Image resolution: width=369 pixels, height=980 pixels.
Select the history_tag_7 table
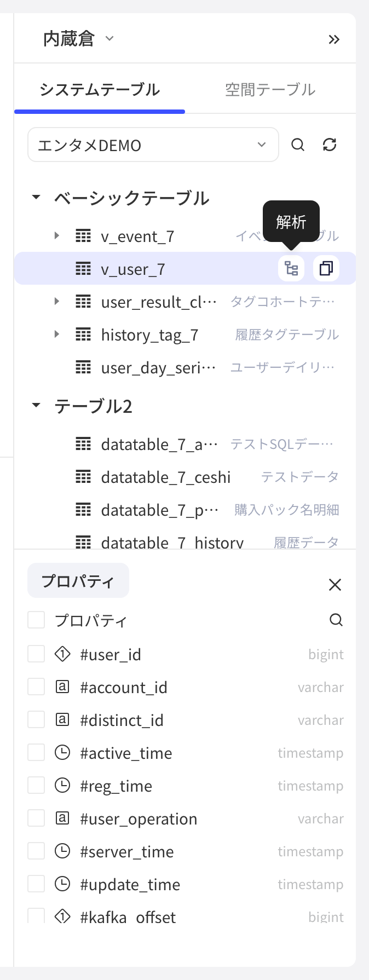tap(150, 335)
